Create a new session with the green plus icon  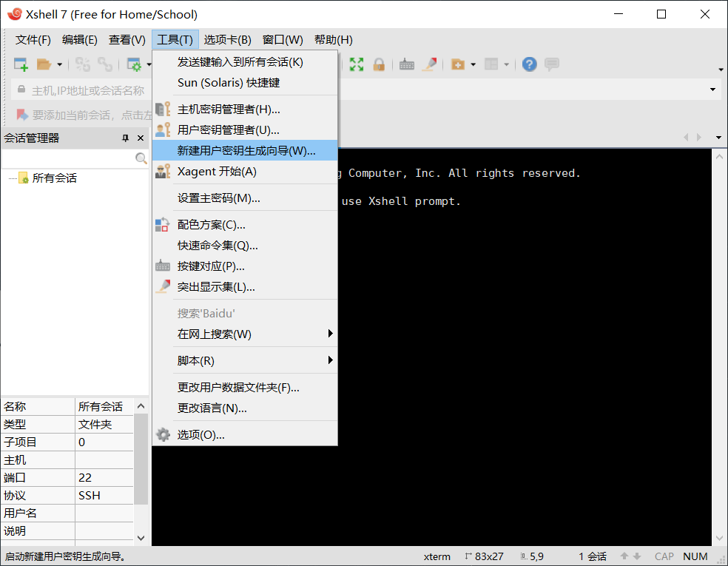20,64
